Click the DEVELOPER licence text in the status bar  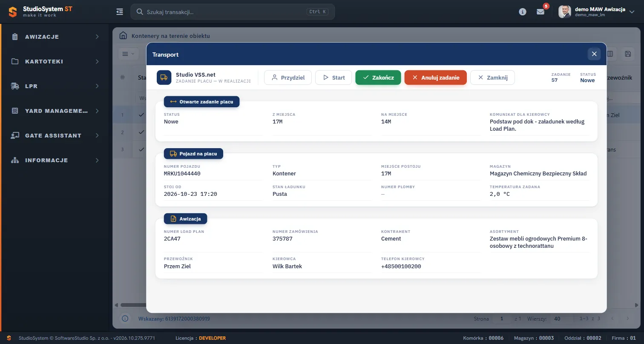tap(213, 338)
